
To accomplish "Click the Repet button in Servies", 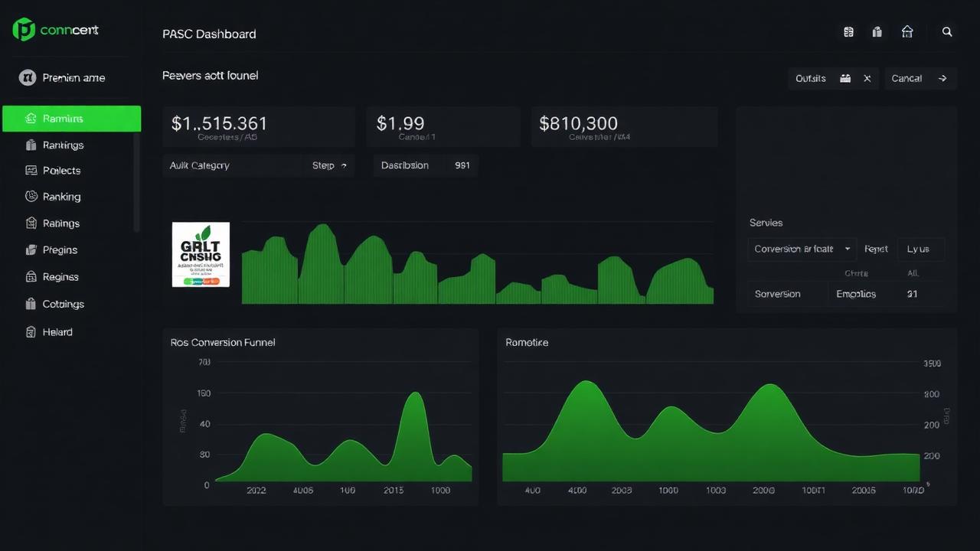I will point(876,249).
